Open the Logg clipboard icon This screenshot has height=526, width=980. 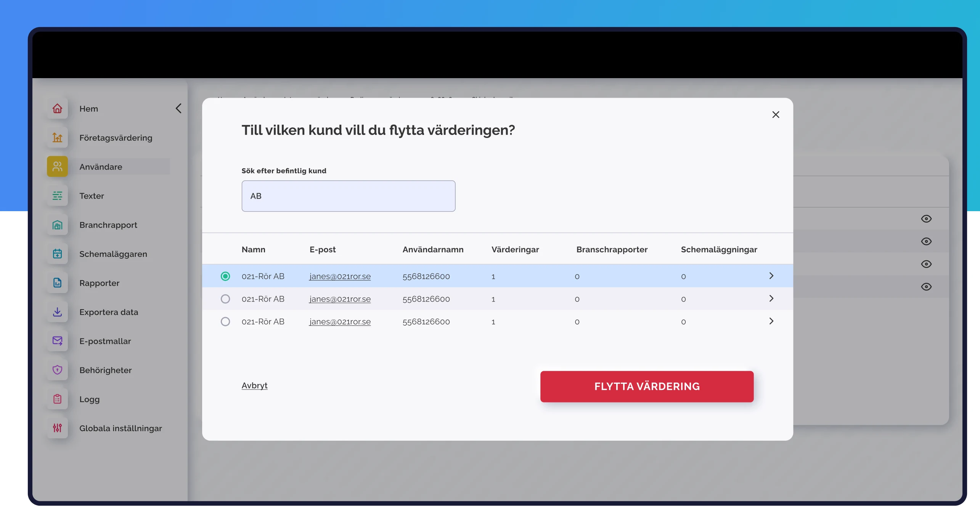pos(57,399)
